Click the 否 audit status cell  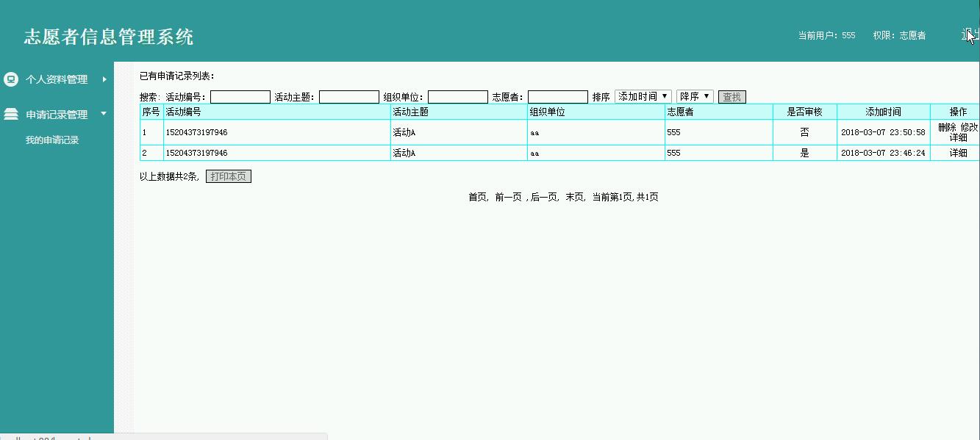(804, 132)
